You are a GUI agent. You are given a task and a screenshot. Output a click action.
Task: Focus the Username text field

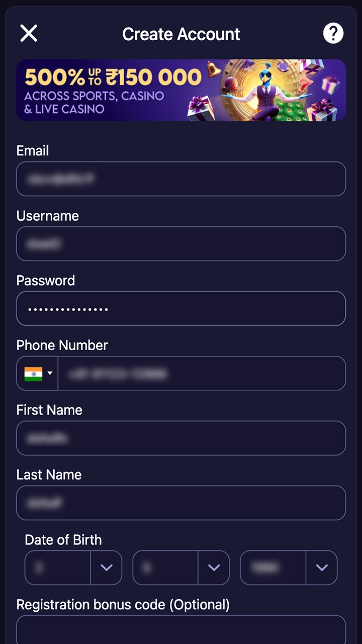181,244
